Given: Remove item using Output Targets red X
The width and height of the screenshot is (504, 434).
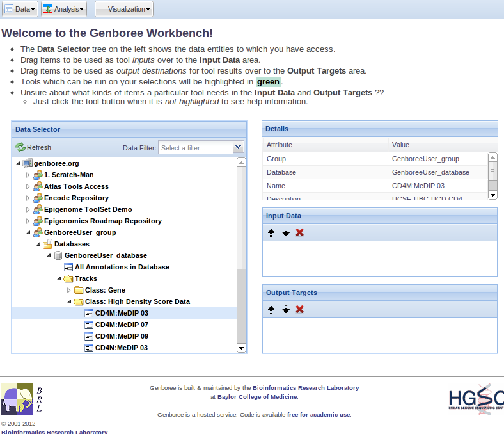Looking at the screenshot, I should [x=299, y=309].
